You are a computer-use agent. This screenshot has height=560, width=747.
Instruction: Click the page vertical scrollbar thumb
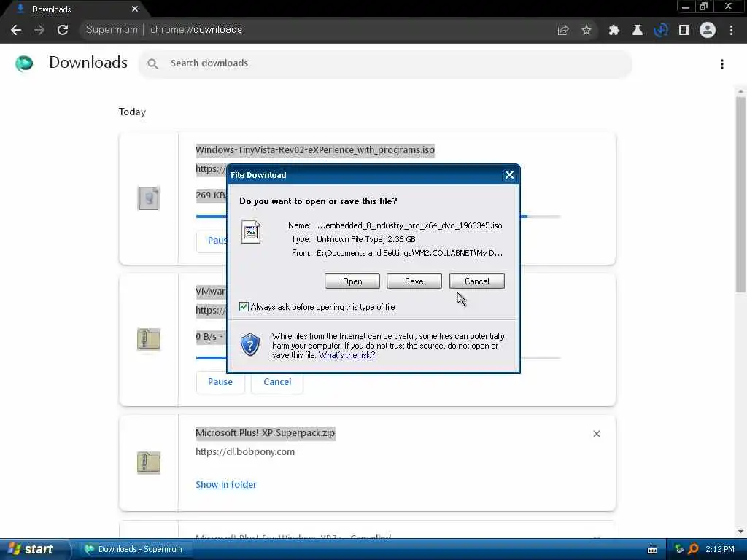point(740,194)
